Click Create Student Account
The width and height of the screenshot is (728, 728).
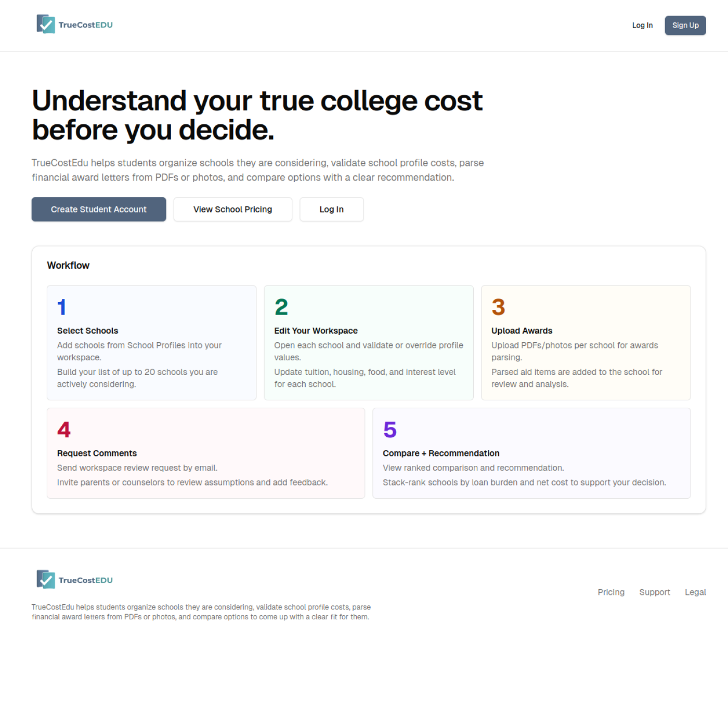98,209
